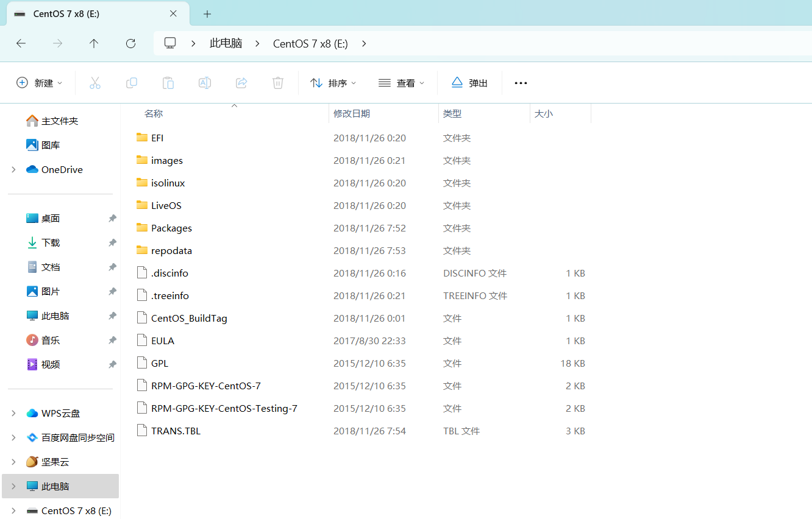The image size is (812, 519).
Task: Click pin icon next to 音乐
Action: pos(112,340)
